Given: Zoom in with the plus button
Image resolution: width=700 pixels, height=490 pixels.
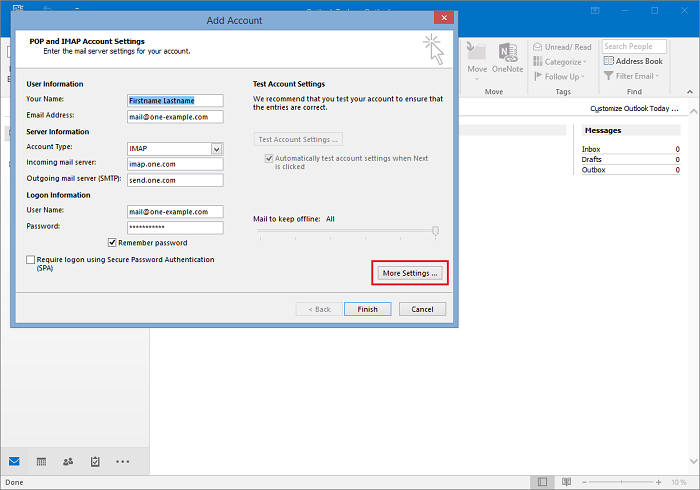Looking at the screenshot, I should coord(658,482).
